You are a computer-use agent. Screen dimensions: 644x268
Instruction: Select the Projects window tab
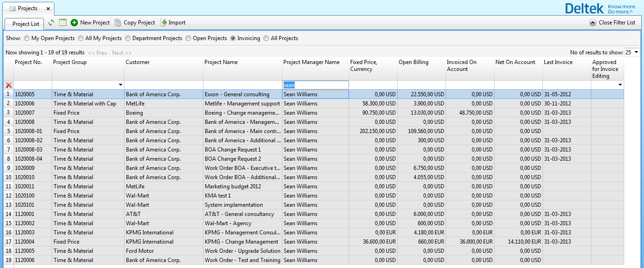tap(27, 9)
